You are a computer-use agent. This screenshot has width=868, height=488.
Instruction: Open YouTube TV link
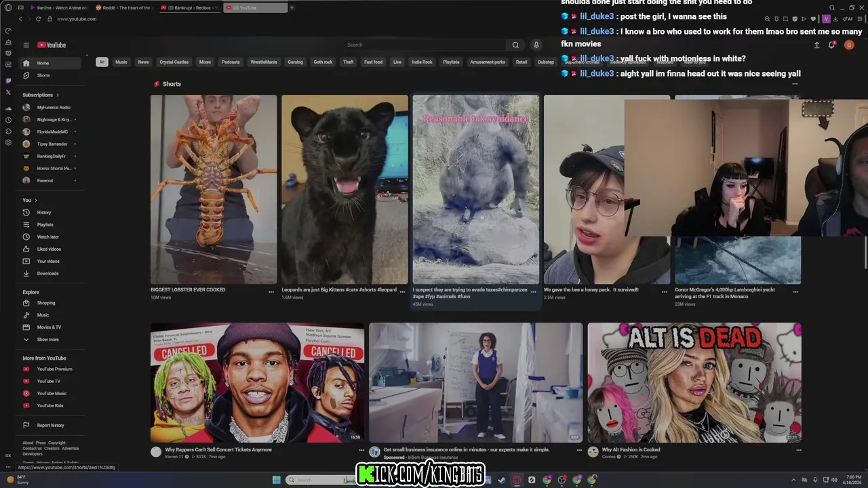(50, 381)
